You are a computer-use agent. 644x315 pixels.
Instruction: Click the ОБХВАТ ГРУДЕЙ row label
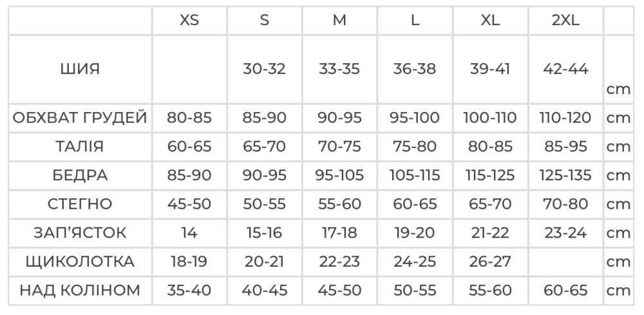click(80, 118)
